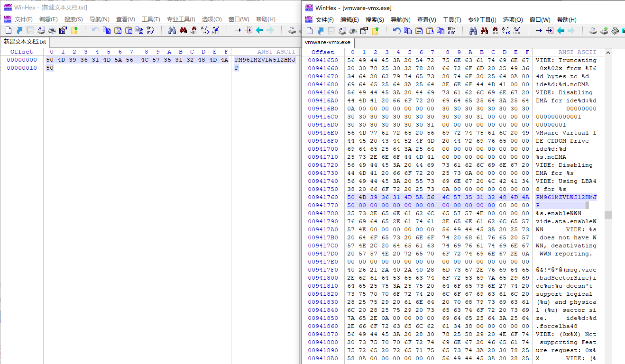Screen dimensions: 625x364
Task: Open file Properties icon in the 新建文本文档.txt window
Action: click(x=63, y=30)
